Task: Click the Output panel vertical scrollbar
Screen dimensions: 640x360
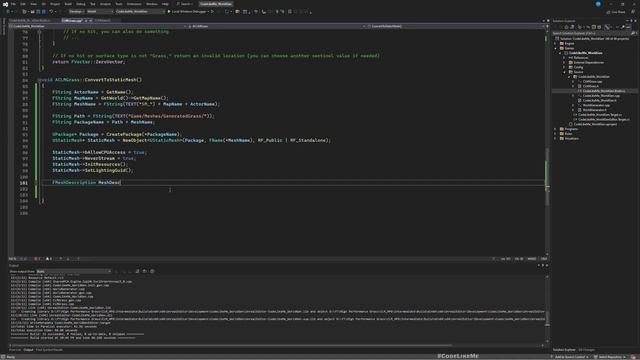Action: coord(547,310)
